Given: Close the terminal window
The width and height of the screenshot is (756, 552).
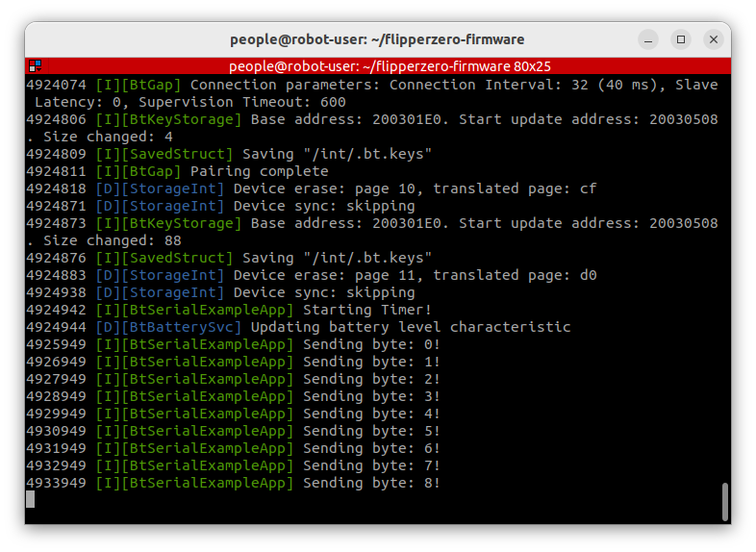Looking at the screenshot, I should coord(714,39).
